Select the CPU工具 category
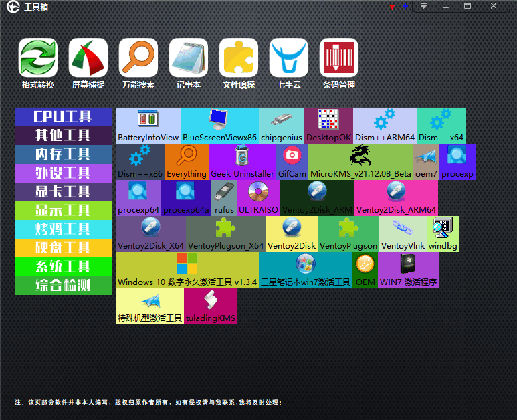This screenshot has width=517, height=420. point(64,117)
